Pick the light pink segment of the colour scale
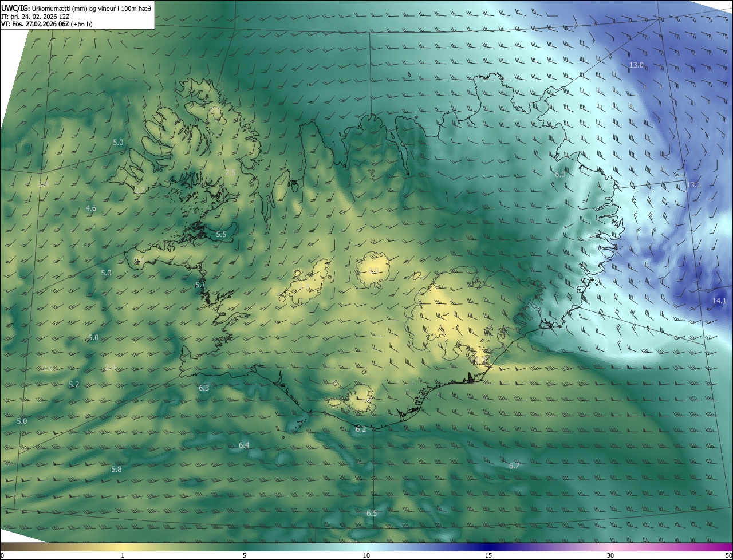 pyautogui.click(x=610, y=547)
